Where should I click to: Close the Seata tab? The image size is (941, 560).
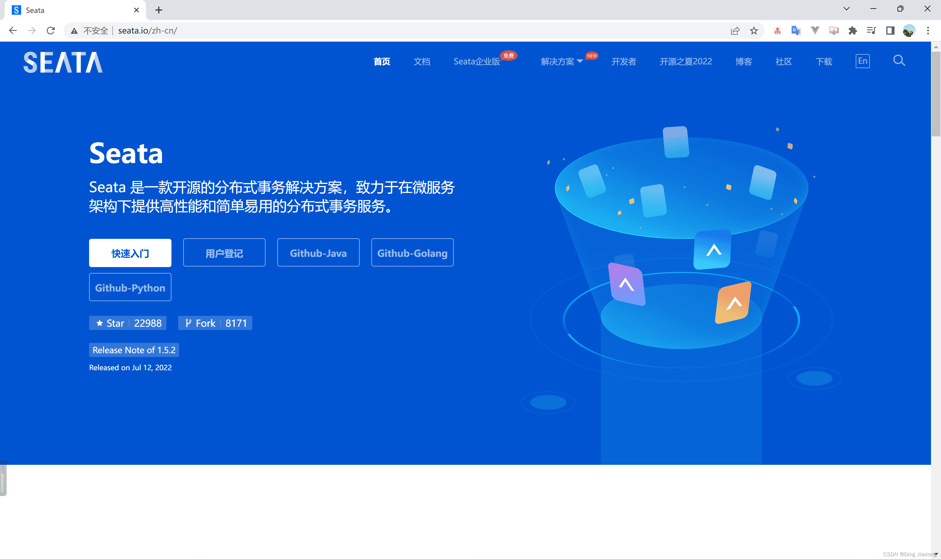[x=136, y=10]
